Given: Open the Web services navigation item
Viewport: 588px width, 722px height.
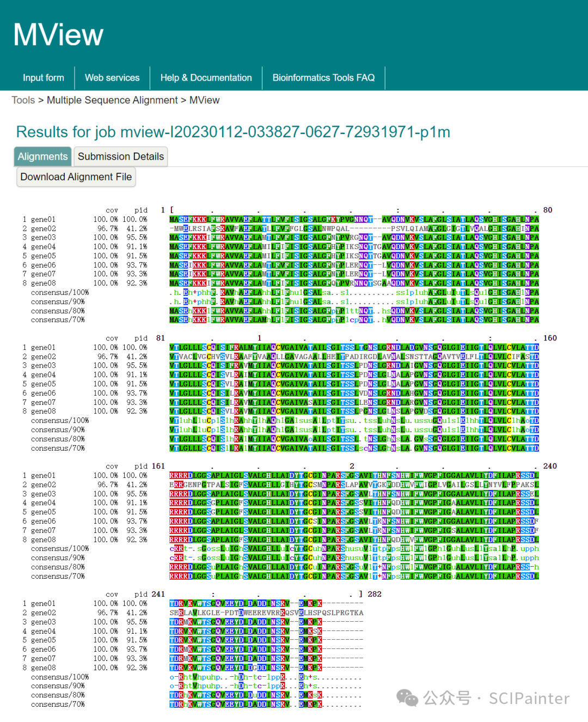Looking at the screenshot, I should 112,78.
